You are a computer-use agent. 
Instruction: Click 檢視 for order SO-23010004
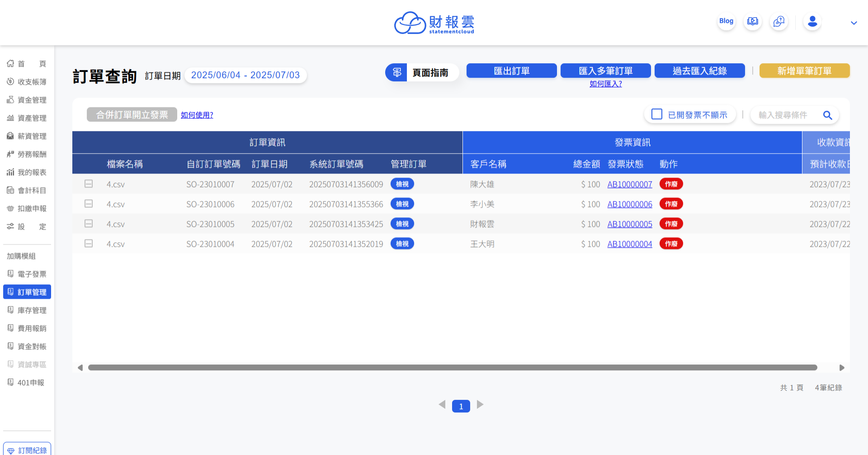[x=402, y=244]
